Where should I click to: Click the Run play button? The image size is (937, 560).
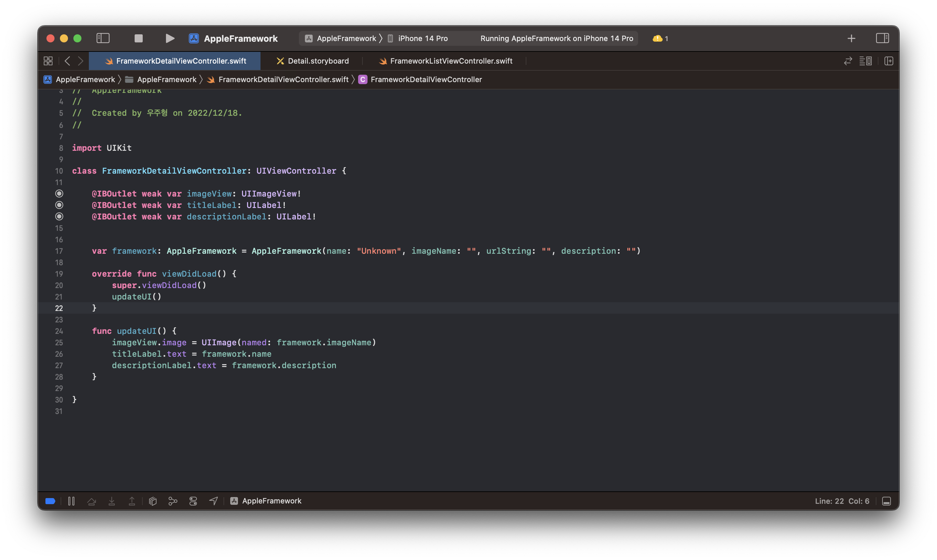coord(170,38)
